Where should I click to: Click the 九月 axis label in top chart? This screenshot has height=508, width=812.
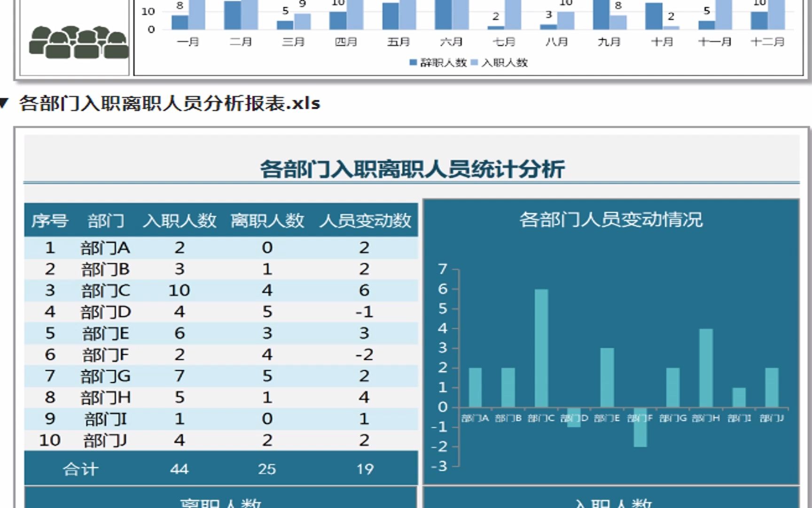[x=609, y=42]
